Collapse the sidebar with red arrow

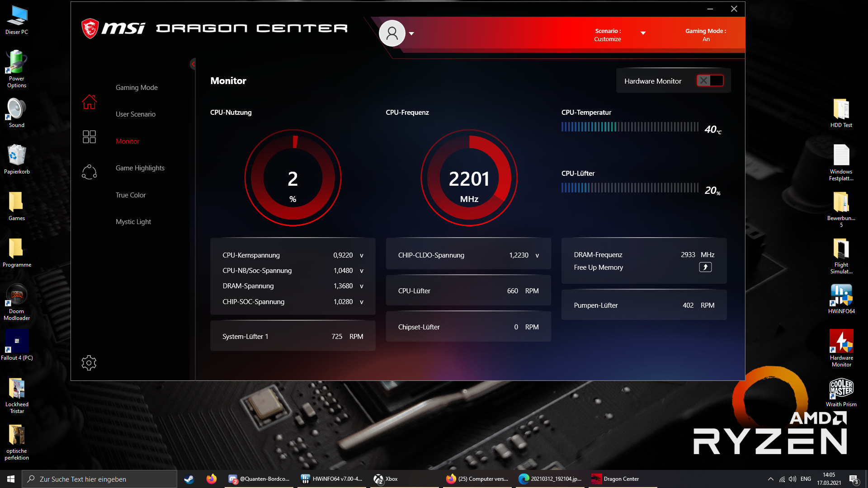[193, 64]
